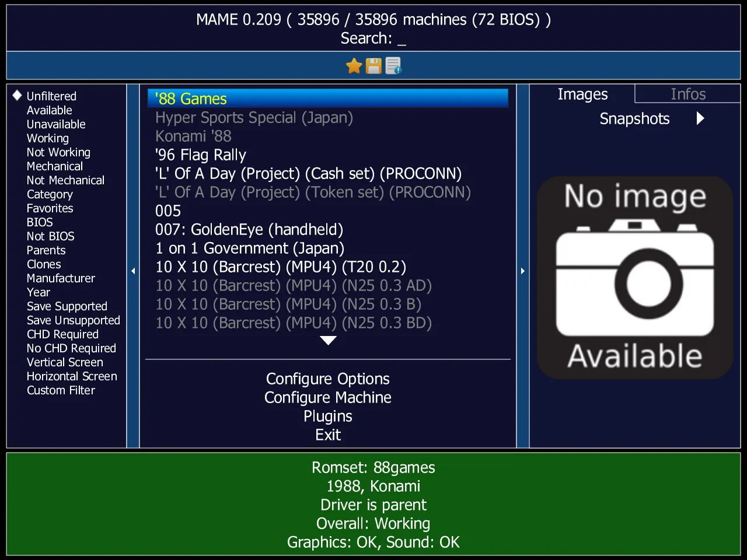This screenshot has width=747, height=560.
Task: Click the down arrow below the machine list
Action: [328, 340]
